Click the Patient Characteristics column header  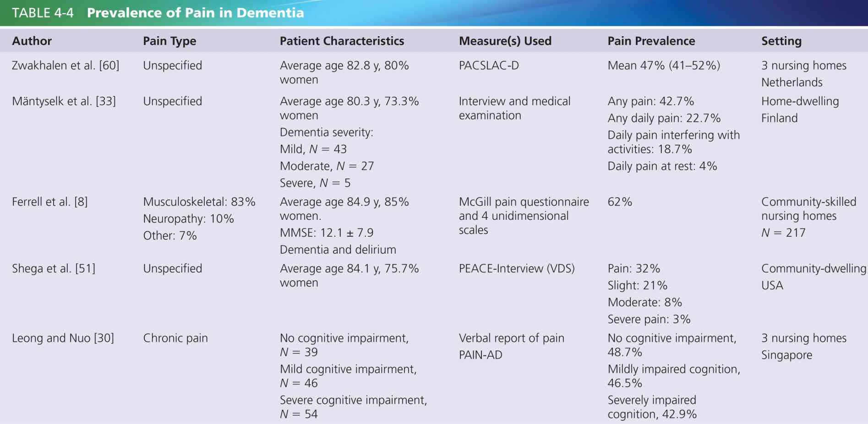pos(342,41)
